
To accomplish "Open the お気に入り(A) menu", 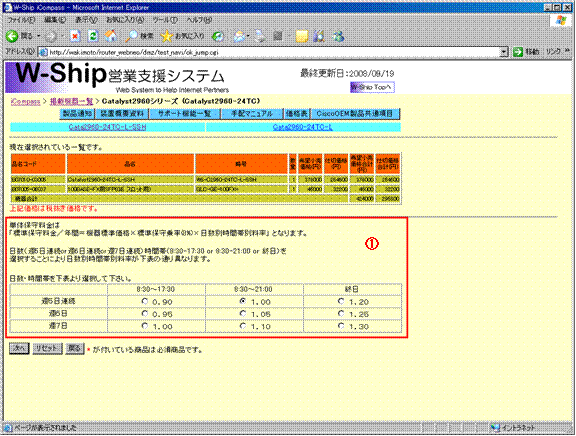I will pyautogui.click(x=125, y=20).
